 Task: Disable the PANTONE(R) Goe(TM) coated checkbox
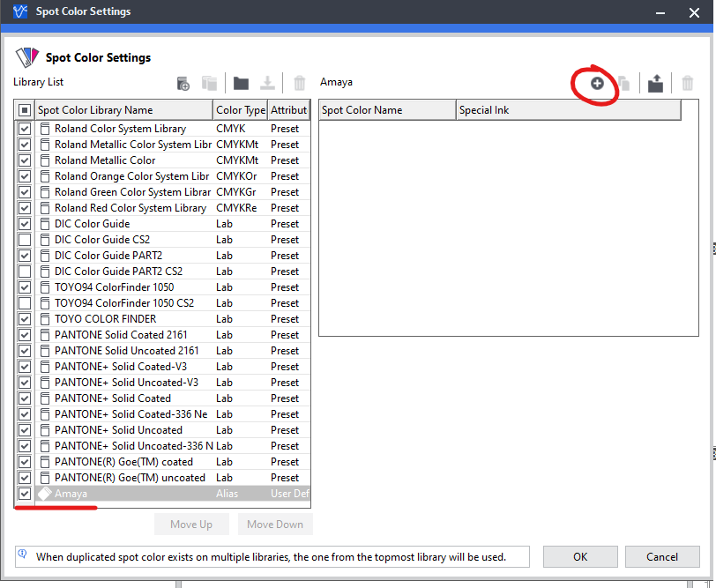click(25, 462)
